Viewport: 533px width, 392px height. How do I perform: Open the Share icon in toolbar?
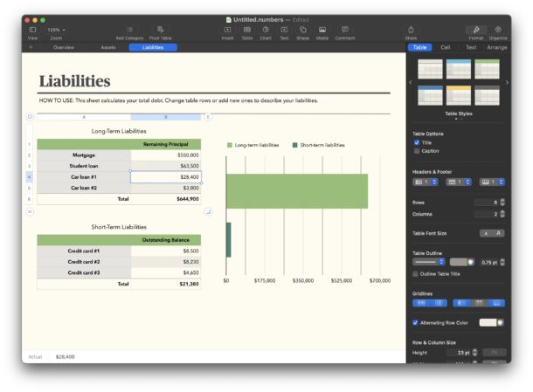(411, 31)
